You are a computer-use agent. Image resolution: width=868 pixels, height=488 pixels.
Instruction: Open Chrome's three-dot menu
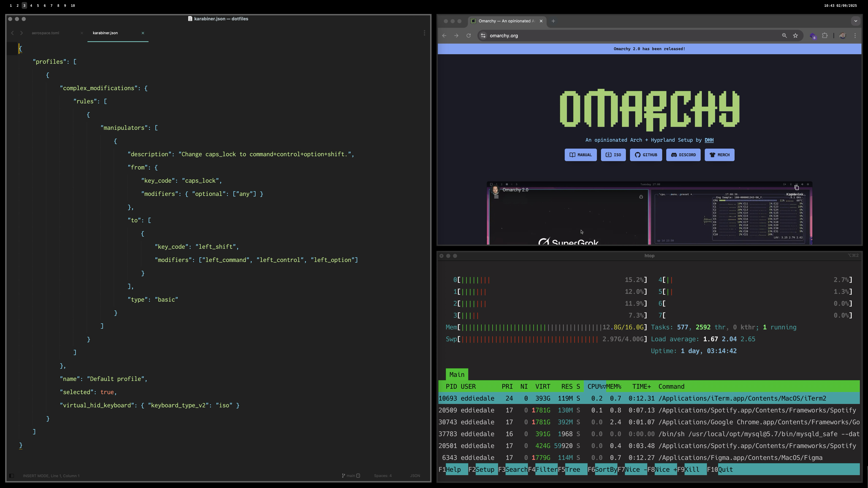[x=855, y=36]
